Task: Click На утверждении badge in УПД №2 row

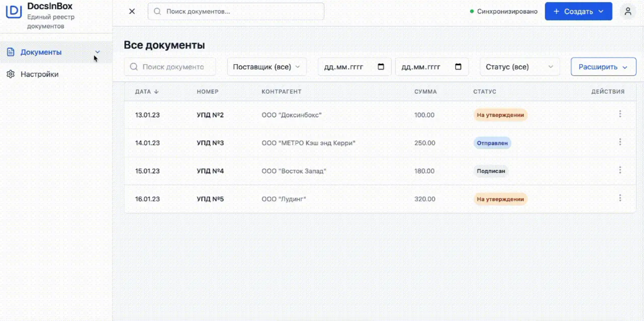Action: [500, 115]
